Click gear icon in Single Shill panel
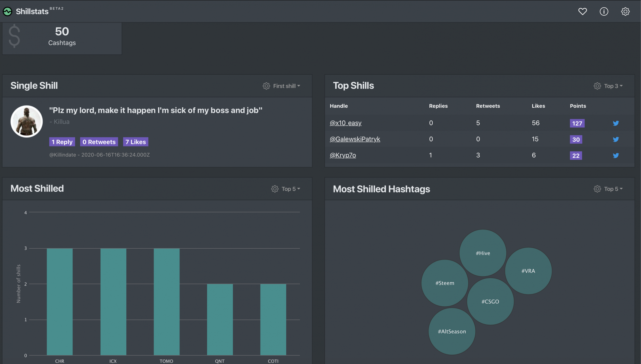The image size is (641, 364). point(266,86)
